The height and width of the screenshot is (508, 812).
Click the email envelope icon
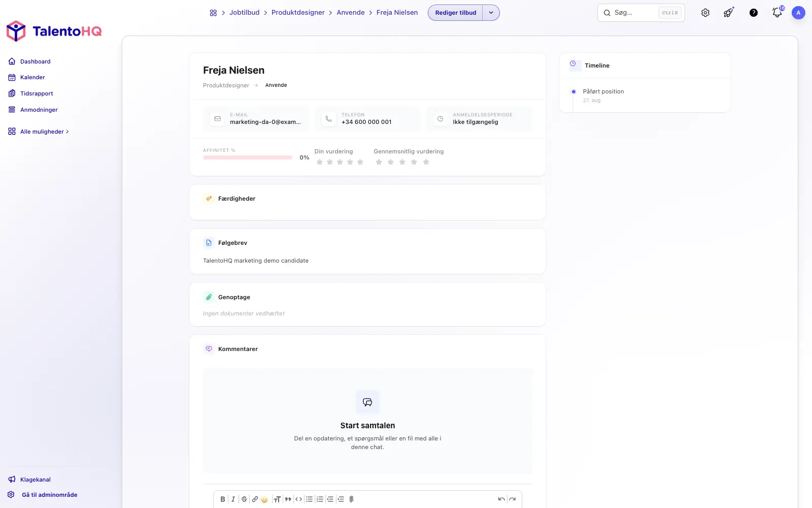pyautogui.click(x=218, y=119)
